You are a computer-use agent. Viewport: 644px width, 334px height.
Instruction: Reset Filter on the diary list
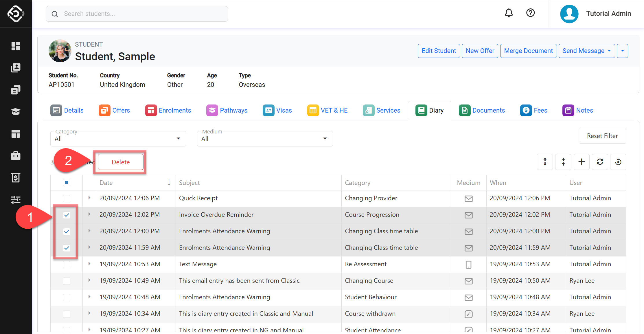click(x=602, y=136)
